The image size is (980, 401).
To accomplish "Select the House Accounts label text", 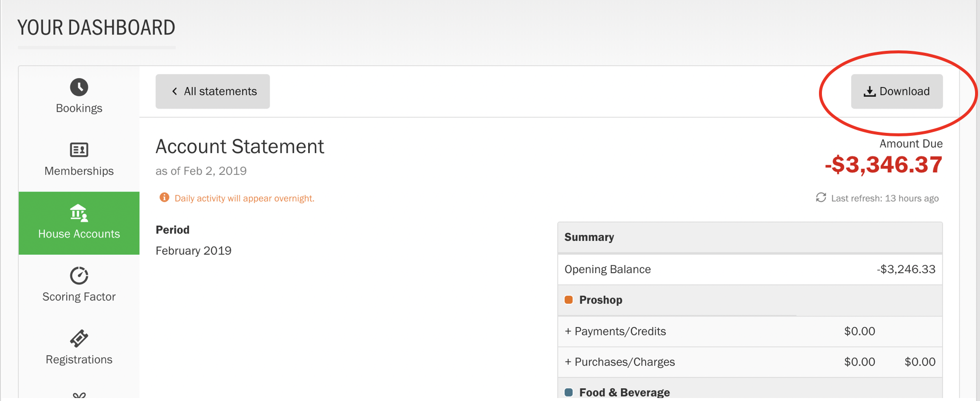I will point(79,234).
